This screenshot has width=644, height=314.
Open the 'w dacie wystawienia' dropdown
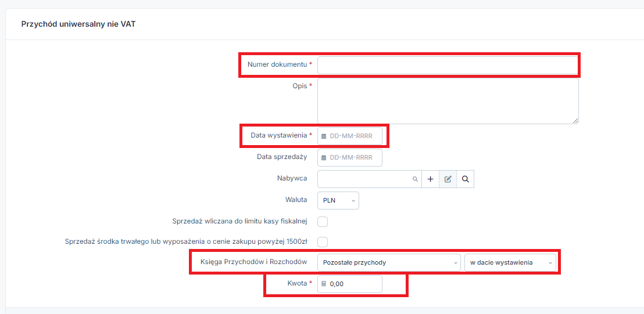pos(510,262)
